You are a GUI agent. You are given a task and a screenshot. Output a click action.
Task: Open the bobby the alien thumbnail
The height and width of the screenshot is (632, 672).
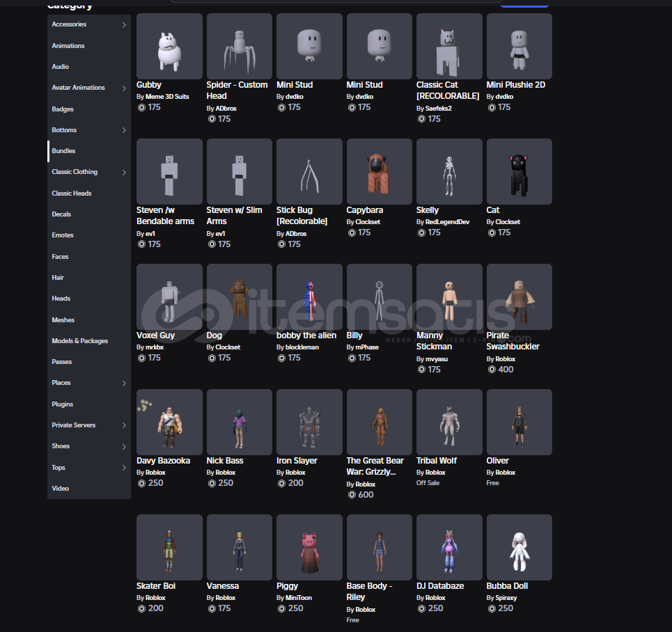(309, 297)
